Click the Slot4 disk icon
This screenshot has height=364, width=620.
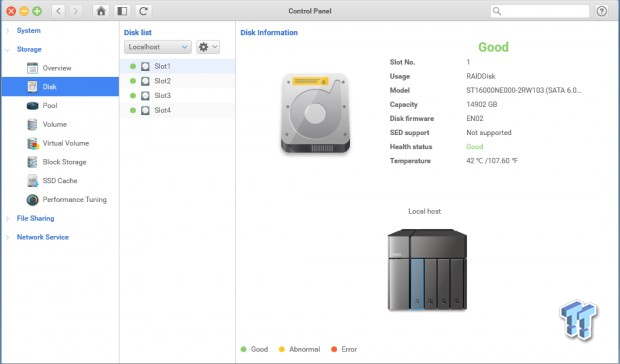(146, 110)
